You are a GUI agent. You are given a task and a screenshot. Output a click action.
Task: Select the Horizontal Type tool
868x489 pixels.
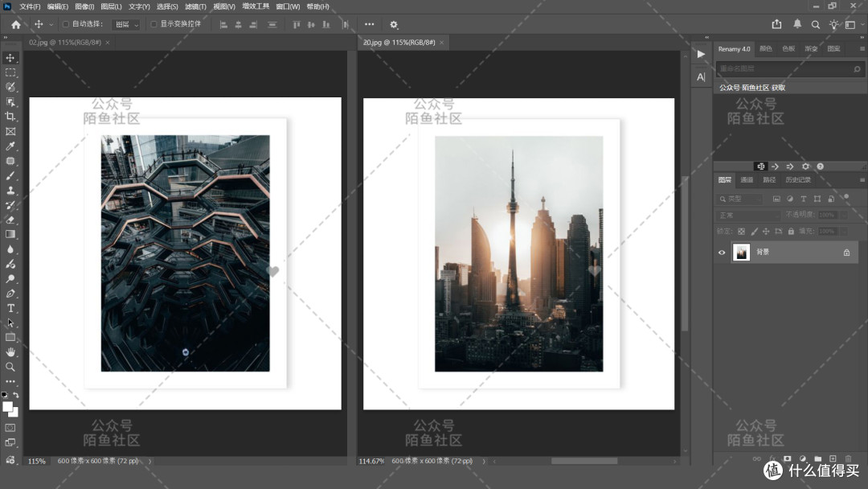[x=10, y=308]
